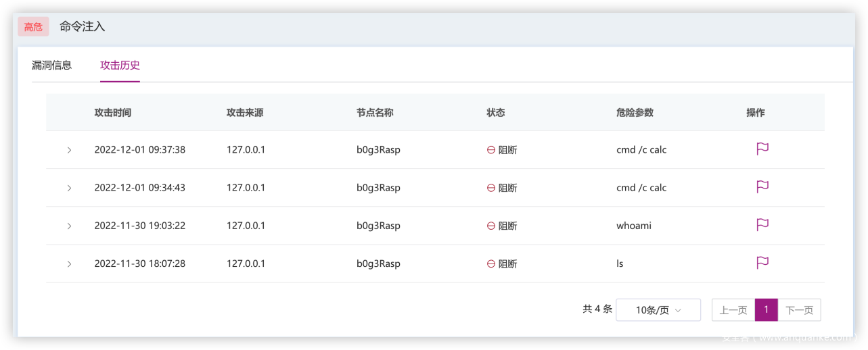Click blocked status icon in first row

pyautogui.click(x=491, y=150)
